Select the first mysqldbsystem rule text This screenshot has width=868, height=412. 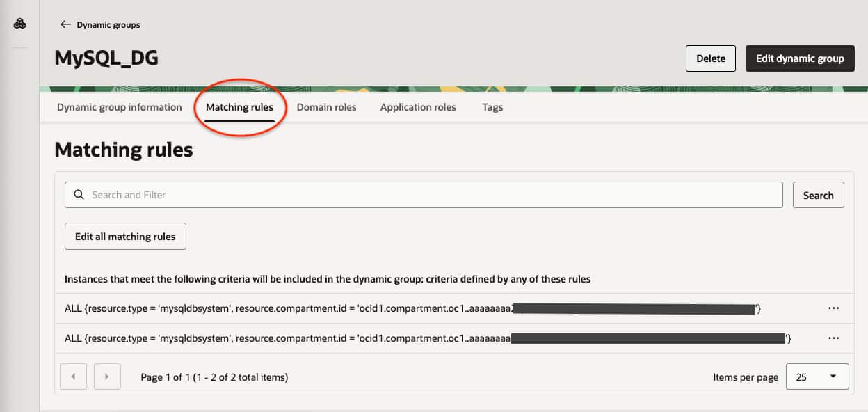[x=413, y=308]
